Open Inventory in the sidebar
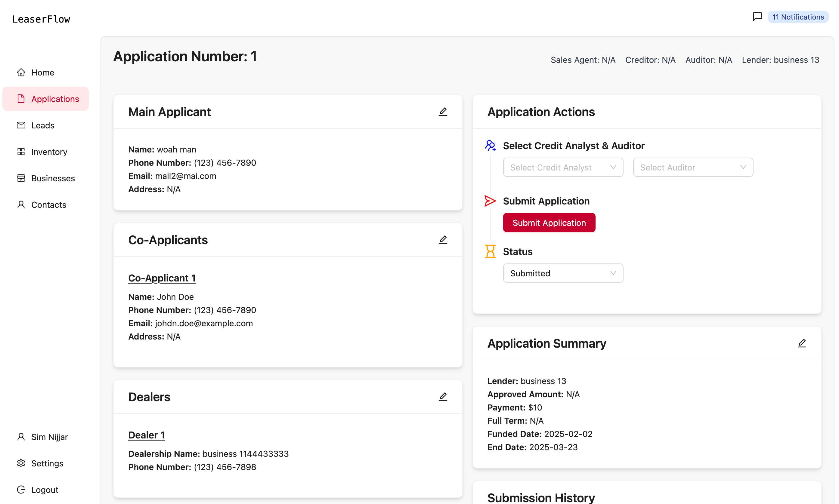Viewport: 839px width, 504px height. coord(45,152)
